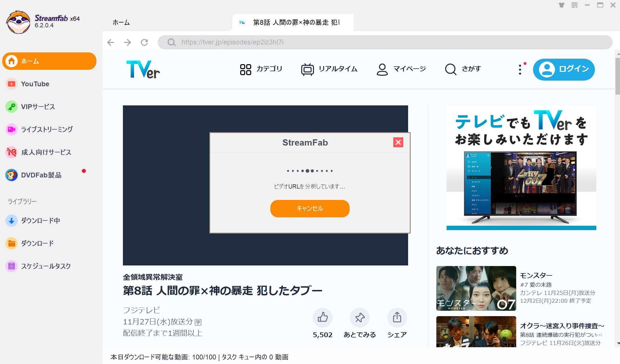Click the キャンセル button

pyautogui.click(x=310, y=208)
